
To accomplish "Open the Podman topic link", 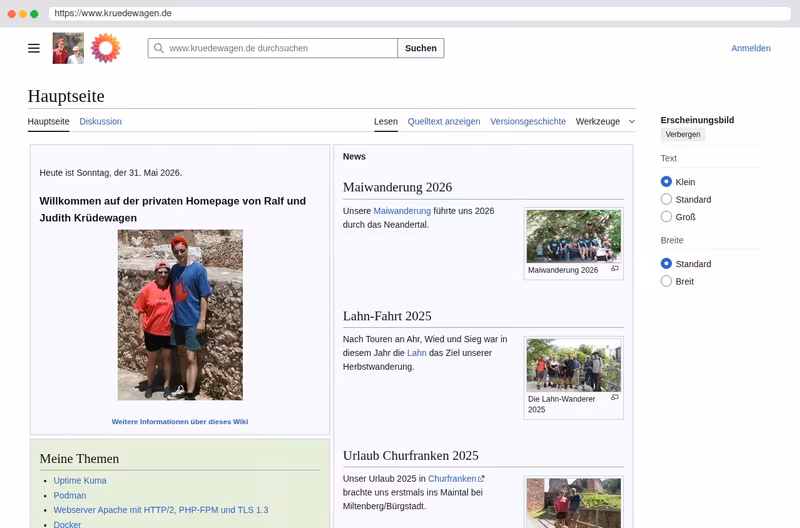I will tap(70, 495).
